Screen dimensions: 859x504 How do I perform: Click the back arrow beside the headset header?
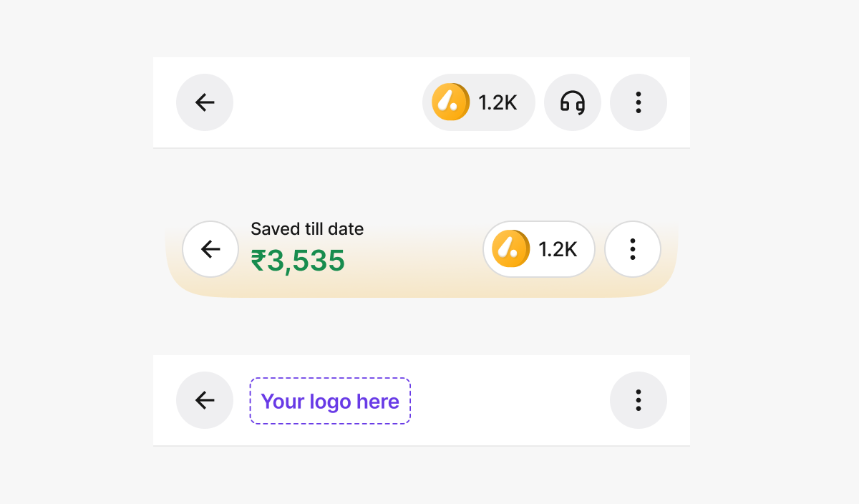[205, 102]
